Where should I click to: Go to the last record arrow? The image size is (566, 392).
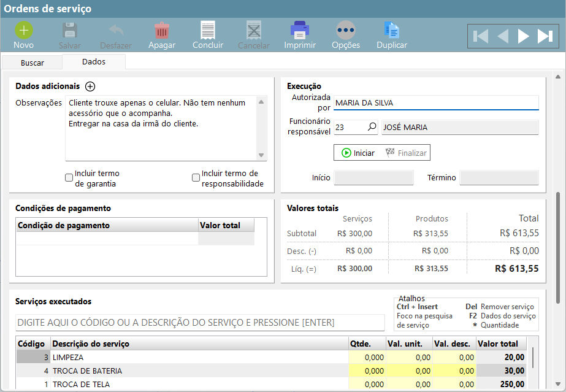pyautogui.click(x=545, y=36)
